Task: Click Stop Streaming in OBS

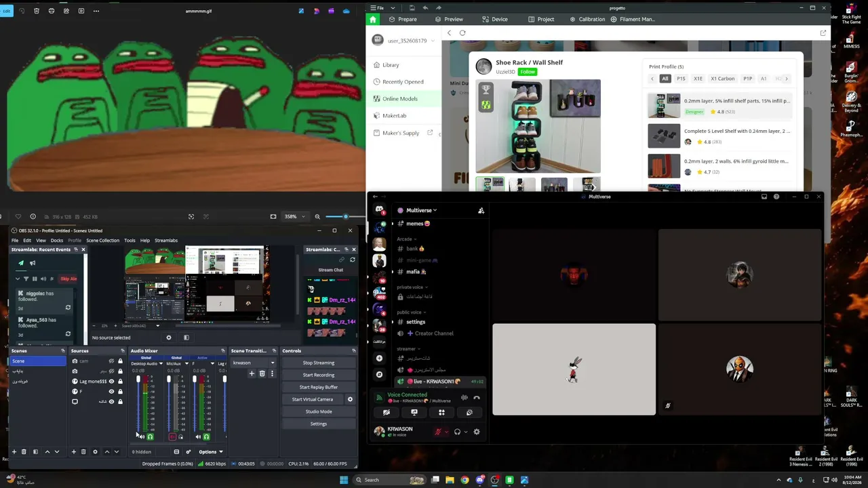Action: coord(318,363)
